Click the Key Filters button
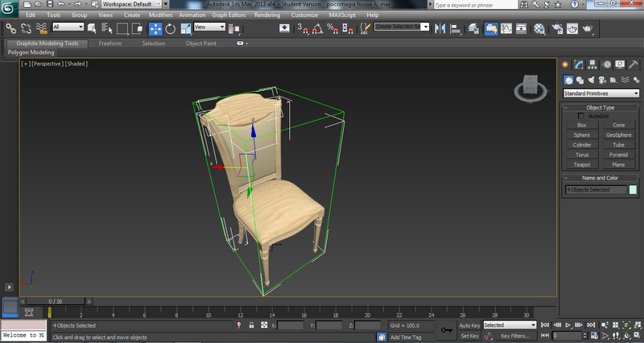 point(515,336)
